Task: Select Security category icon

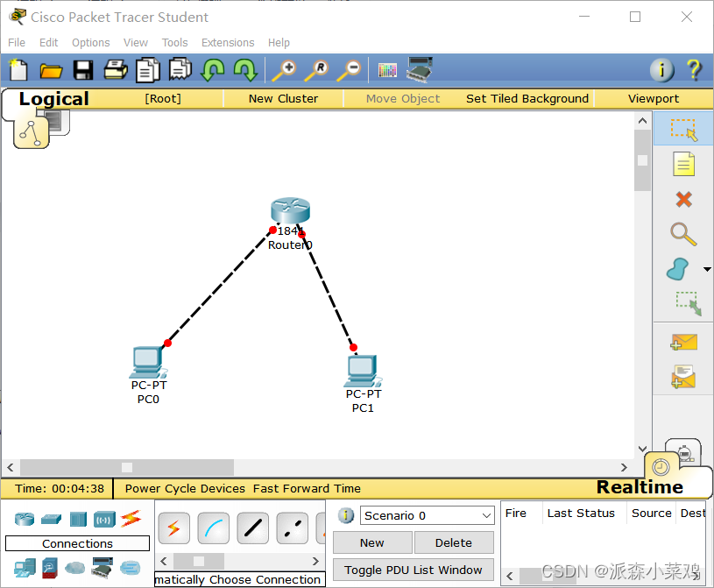Action: click(x=50, y=569)
